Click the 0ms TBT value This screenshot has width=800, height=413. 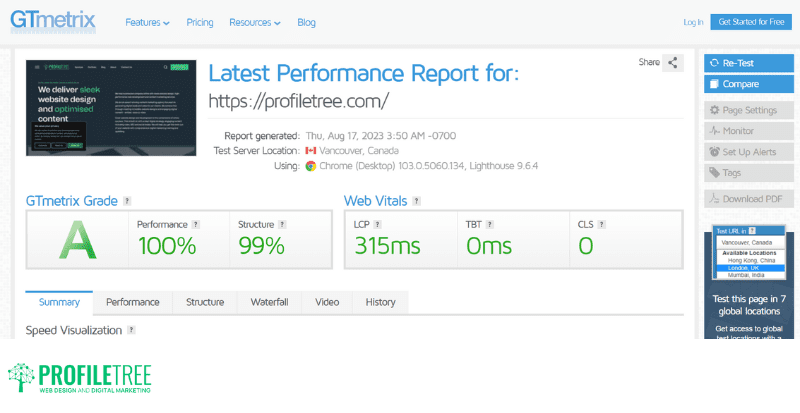[x=489, y=246]
